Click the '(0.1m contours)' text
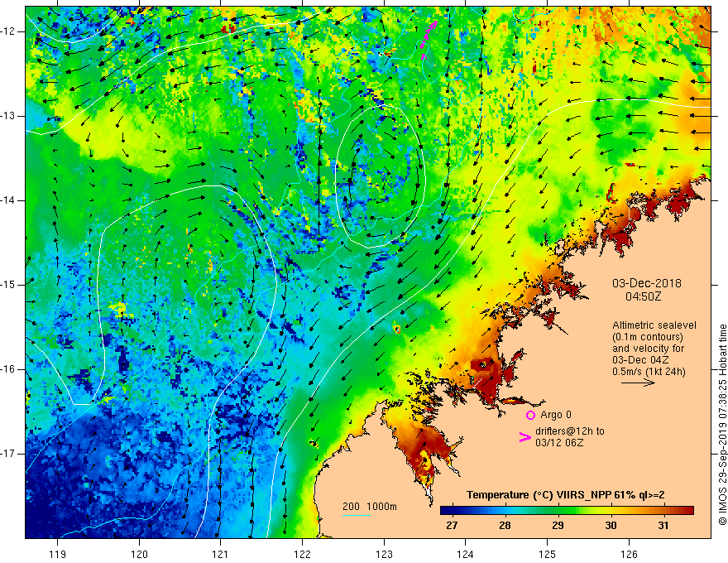 pos(648,337)
